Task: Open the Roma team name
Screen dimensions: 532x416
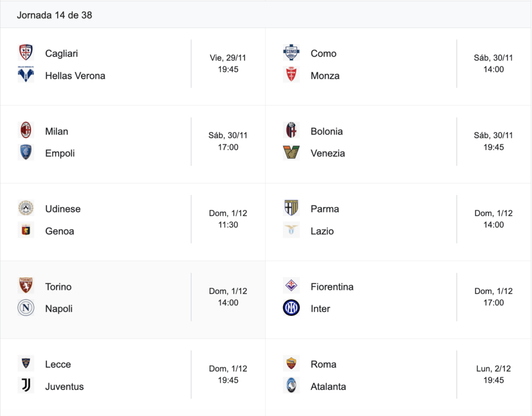Action: click(x=323, y=365)
